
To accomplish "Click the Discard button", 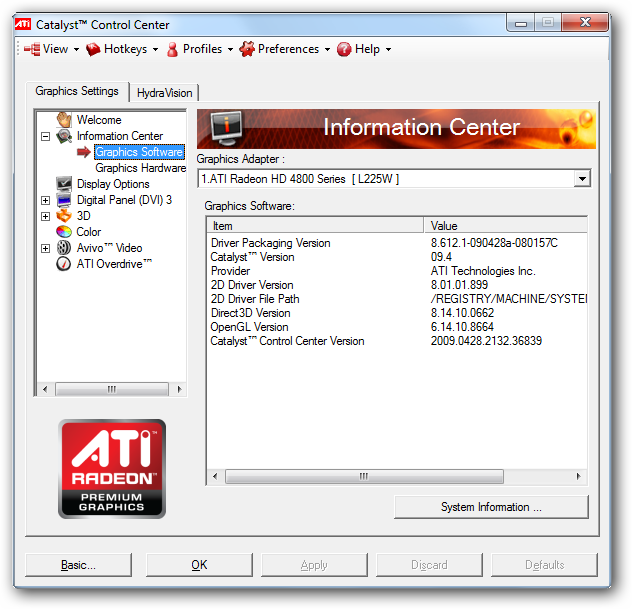I will click(429, 565).
